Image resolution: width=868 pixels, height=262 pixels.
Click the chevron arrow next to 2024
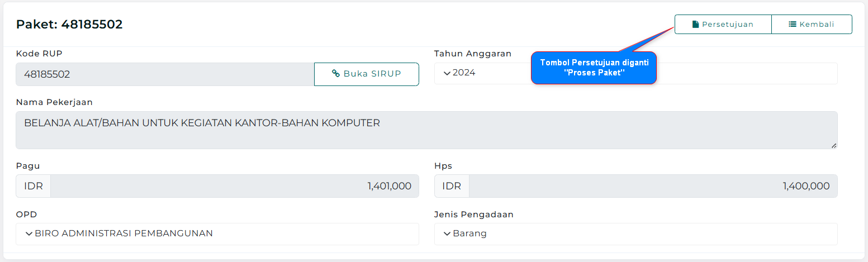pos(447,73)
